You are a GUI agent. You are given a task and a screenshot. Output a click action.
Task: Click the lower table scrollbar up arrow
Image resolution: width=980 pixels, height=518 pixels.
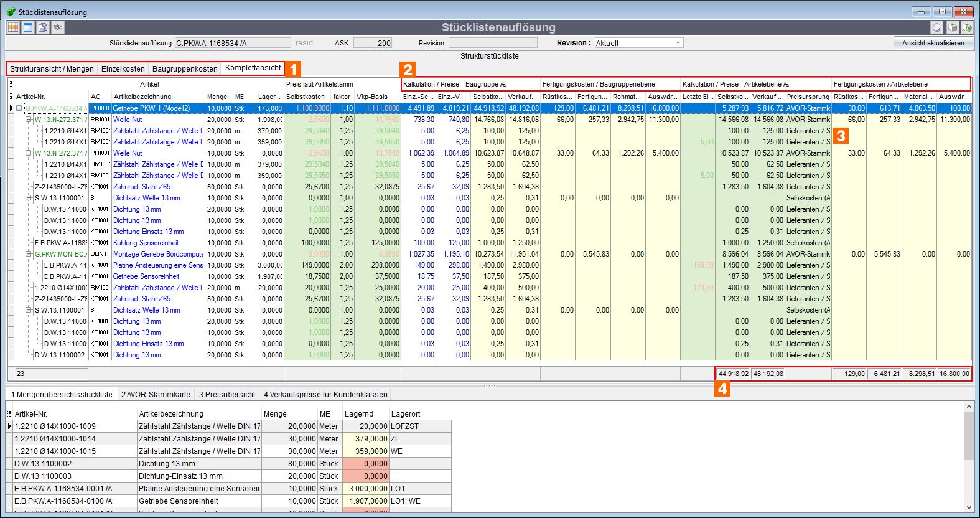click(x=969, y=407)
